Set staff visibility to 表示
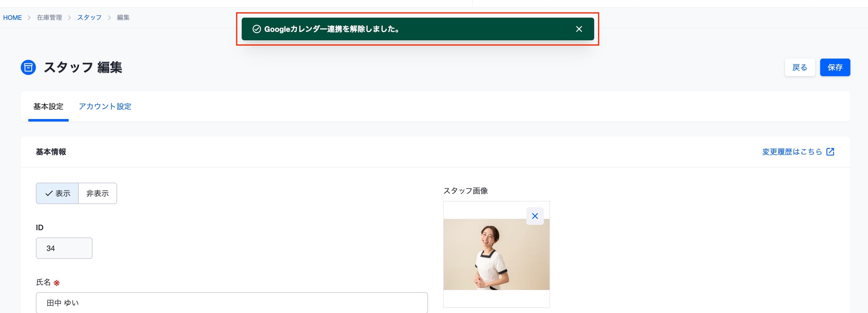The height and width of the screenshot is (313, 868). point(57,193)
